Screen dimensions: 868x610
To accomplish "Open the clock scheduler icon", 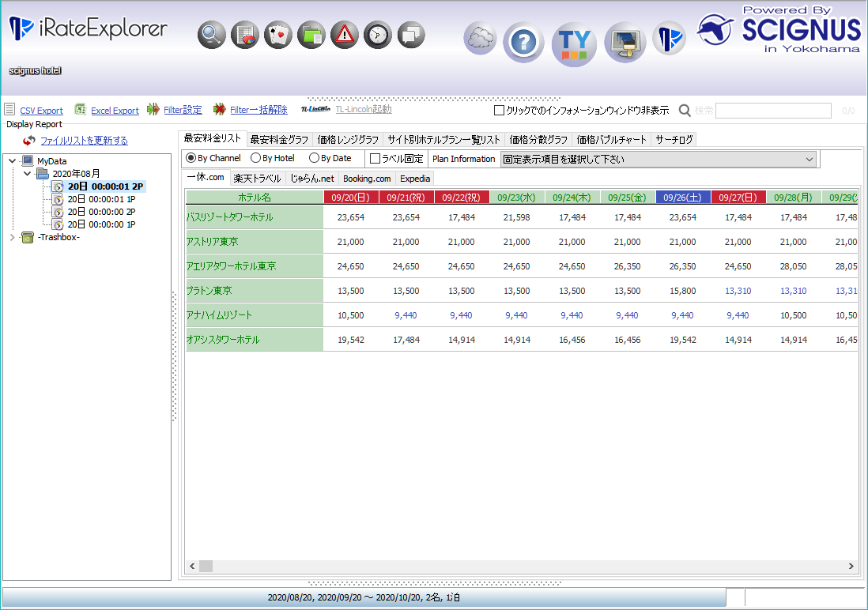I will 378,35.
